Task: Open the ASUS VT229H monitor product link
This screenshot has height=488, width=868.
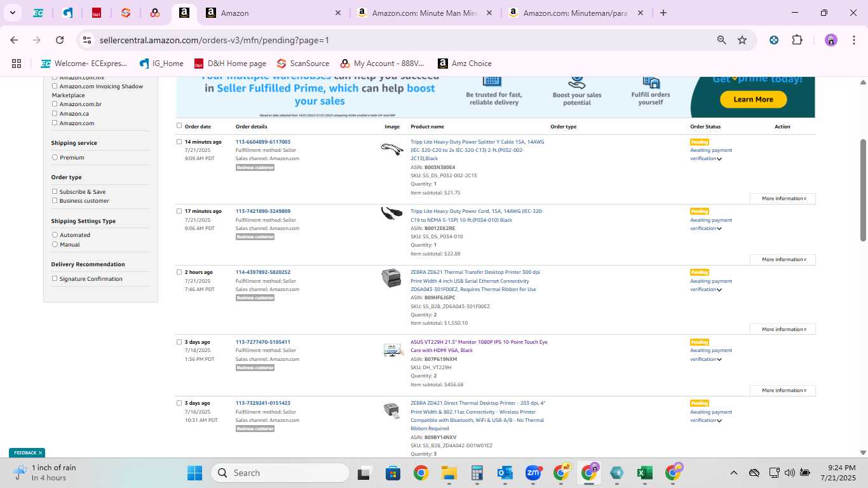Action: pos(479,346)
